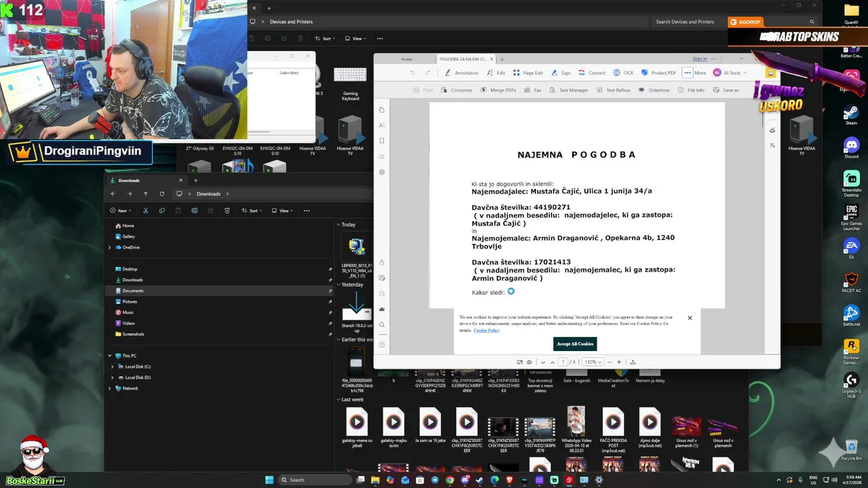Select Compress in the PDF secondary toolbar
The image size is (868, 488).
(x=456, y=90)
